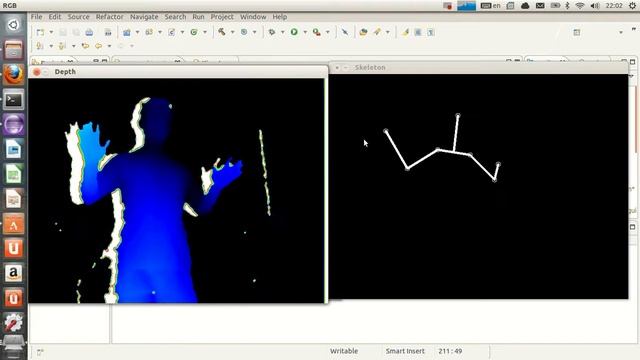Click the 'en' keyboard layout indicator
Screen dimensions: 640x360
click(491, 5)
